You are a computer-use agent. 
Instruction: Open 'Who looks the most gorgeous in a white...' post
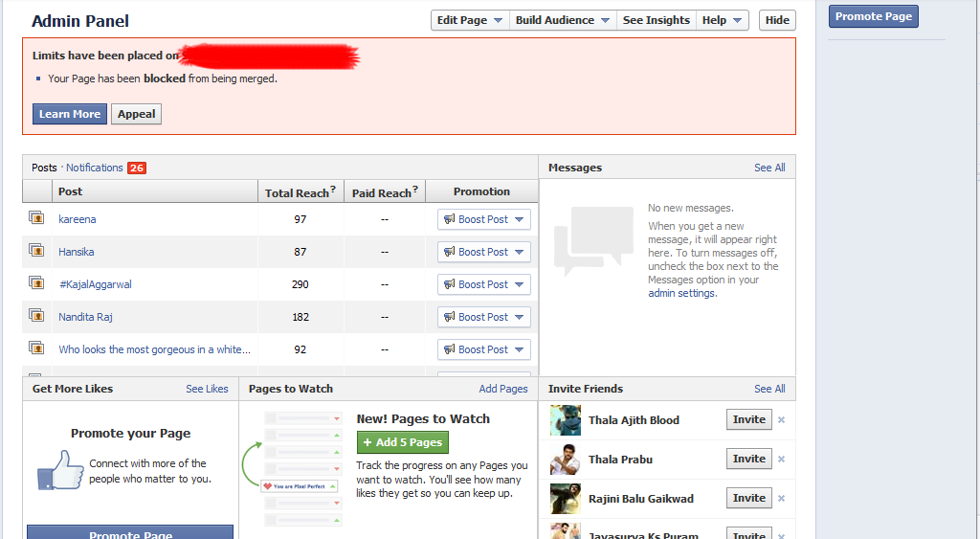point(154,349)
